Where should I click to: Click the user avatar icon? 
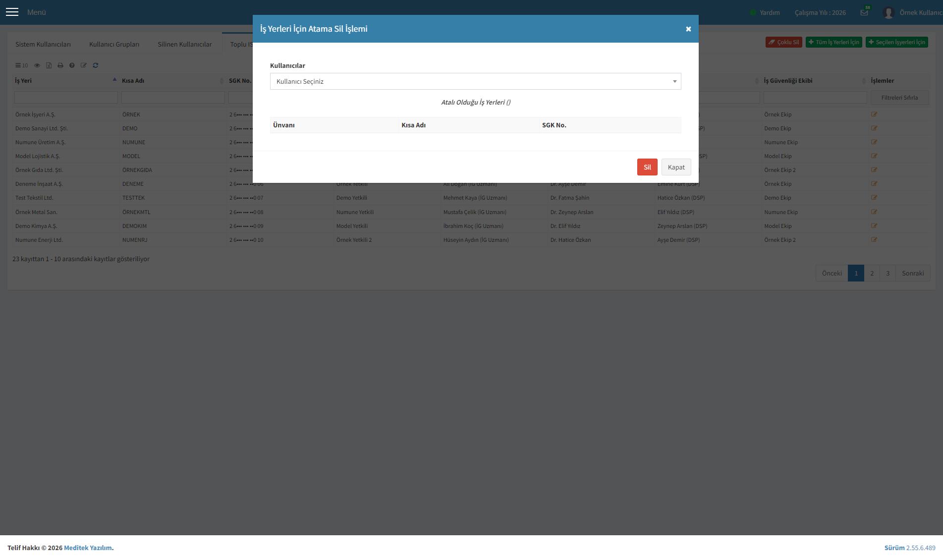888,12
